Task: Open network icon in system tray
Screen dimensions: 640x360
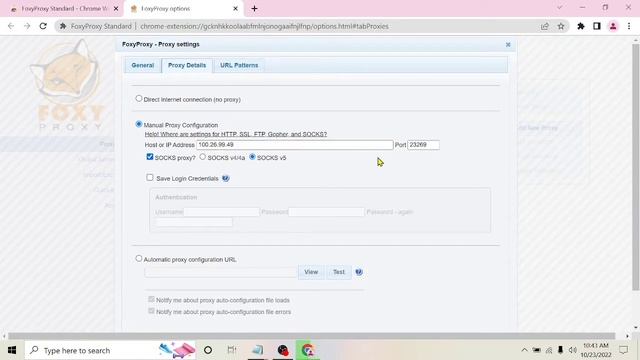Action: click(549, 350)
